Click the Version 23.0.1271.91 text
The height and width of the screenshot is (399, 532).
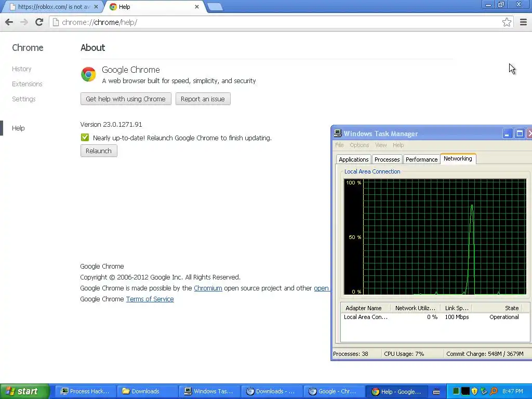[111, 125]
